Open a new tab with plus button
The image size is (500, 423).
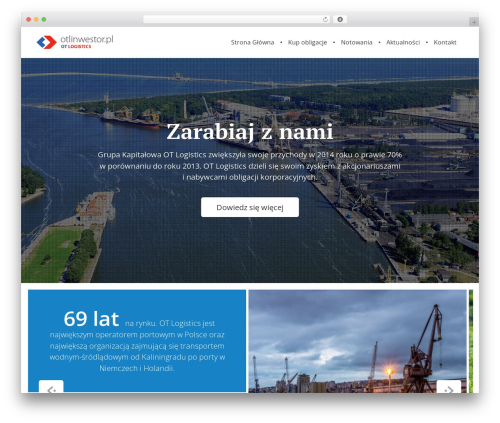pos(474,22)
